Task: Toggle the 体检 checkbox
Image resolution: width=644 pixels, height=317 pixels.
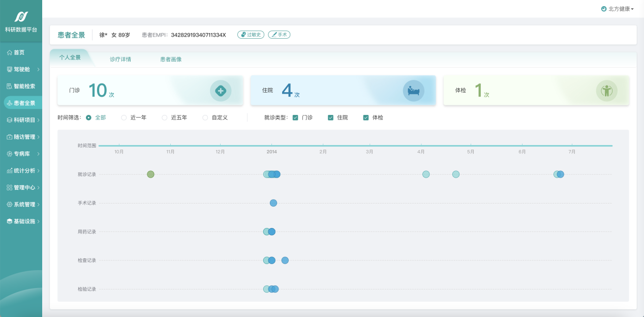Action: [366, 118]
